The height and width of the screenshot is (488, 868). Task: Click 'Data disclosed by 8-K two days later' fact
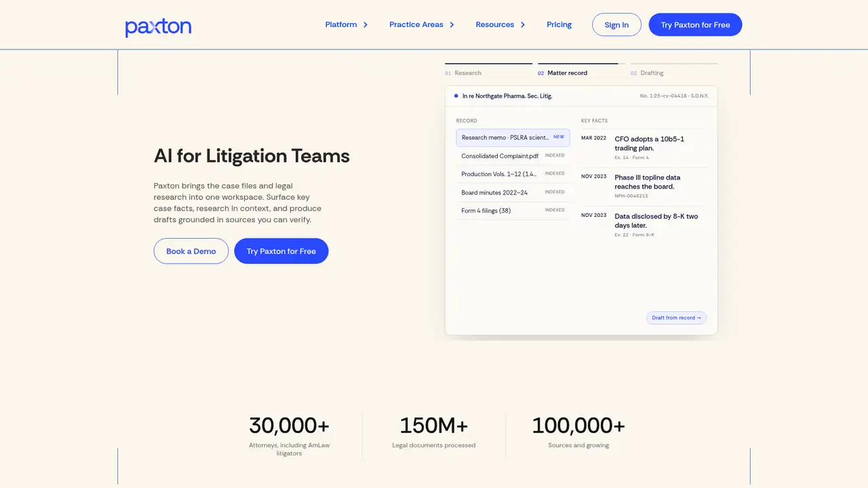(656, 221)
